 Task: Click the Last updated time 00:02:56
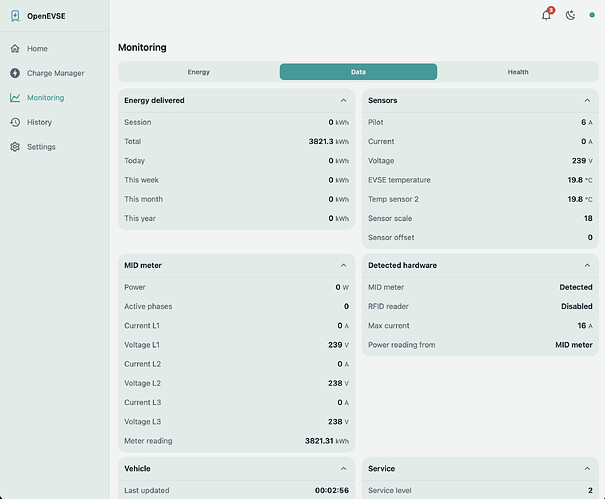332,490
